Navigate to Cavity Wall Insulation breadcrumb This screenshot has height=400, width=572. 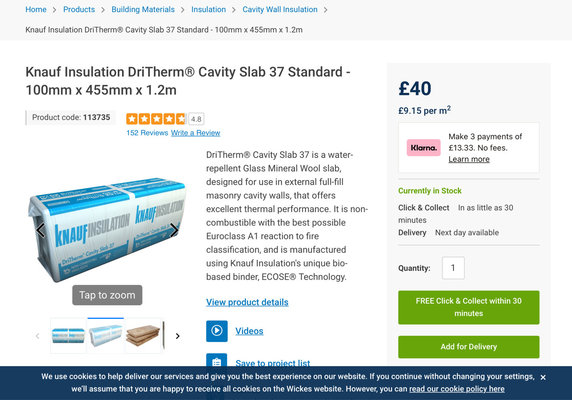[280, 9]
